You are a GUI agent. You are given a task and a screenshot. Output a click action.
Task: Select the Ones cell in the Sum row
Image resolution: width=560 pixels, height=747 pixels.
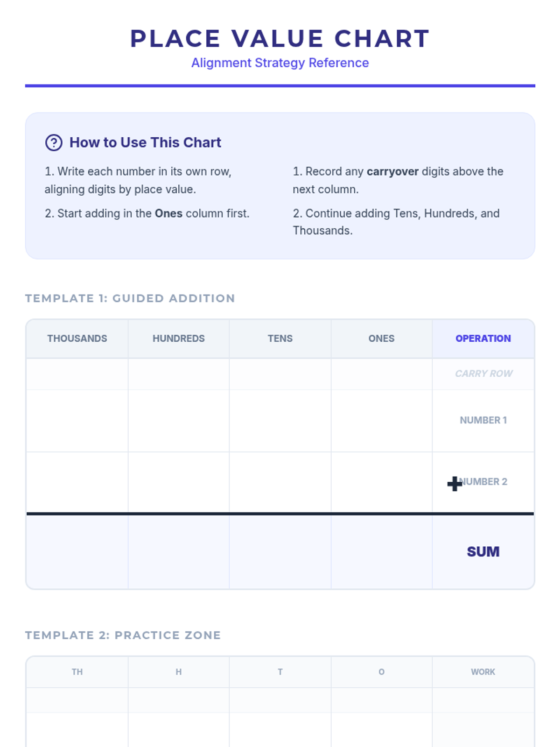(381, 551)
